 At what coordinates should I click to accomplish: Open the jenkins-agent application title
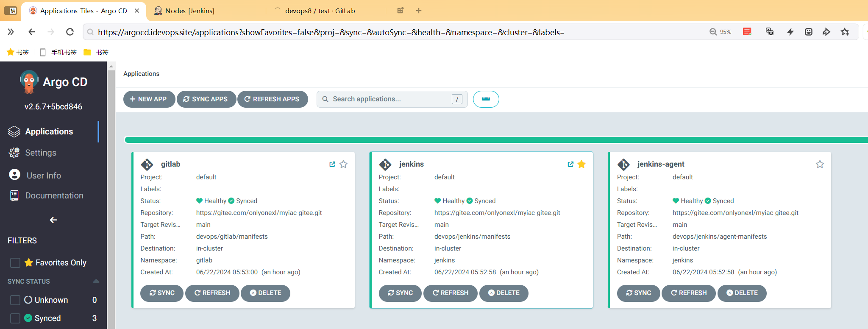point(661,164)
